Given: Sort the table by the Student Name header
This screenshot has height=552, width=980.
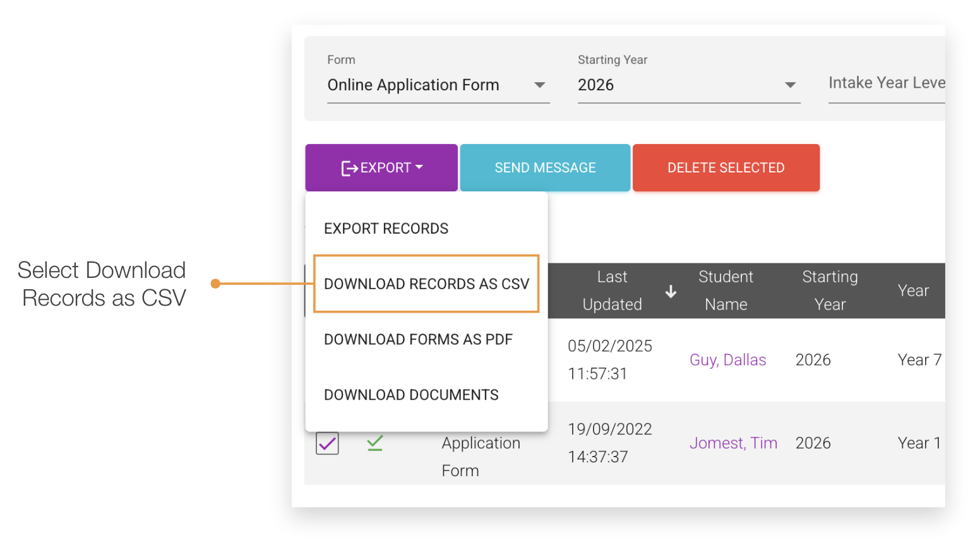Looking at the screenshot, I should click(x=725, y=291).
